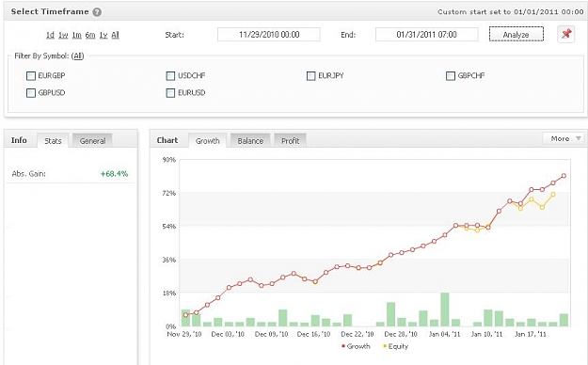
Task: Click the (All) symbol filter link
Action: [x=78, y=56]
